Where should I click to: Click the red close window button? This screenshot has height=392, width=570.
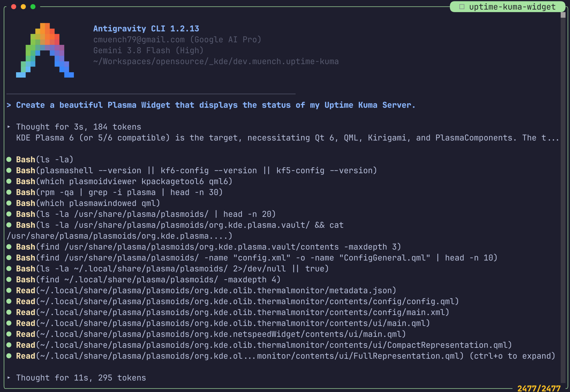tap(14, 7)
